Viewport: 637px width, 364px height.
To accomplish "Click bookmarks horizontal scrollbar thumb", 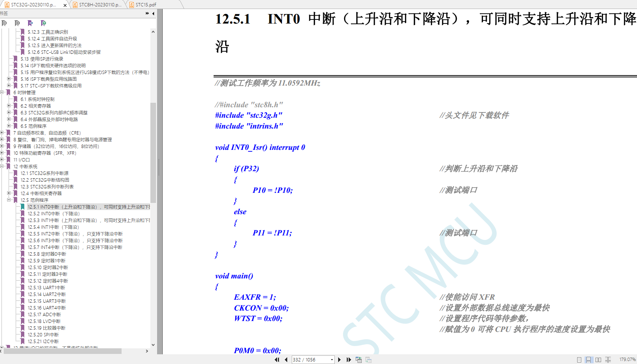I will tap(62, 351).
